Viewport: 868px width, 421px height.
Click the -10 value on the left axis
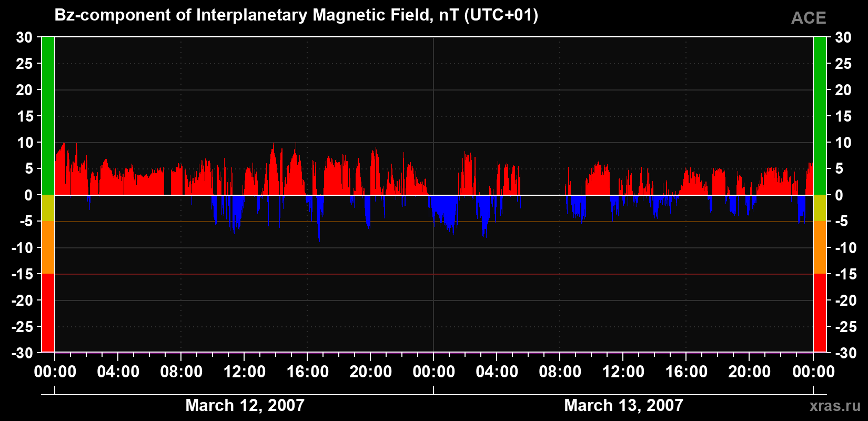tap(22, 248)
